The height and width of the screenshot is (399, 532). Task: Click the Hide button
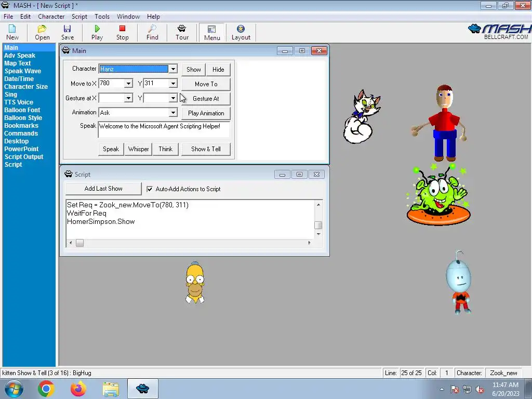(x=218, y=70)
